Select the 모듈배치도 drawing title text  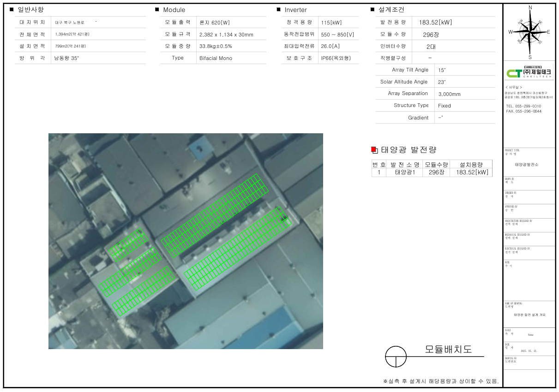click(x=448, y=349)
